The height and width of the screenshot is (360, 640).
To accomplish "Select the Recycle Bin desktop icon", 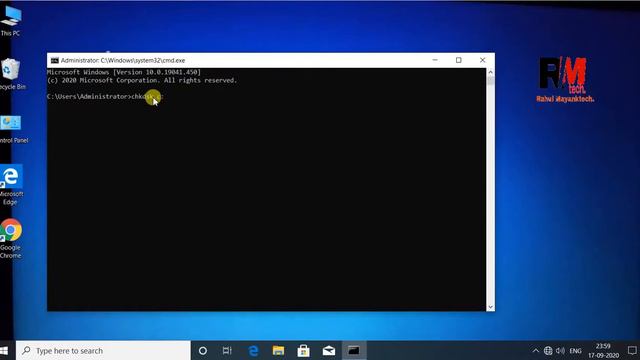I will [11, 74].
